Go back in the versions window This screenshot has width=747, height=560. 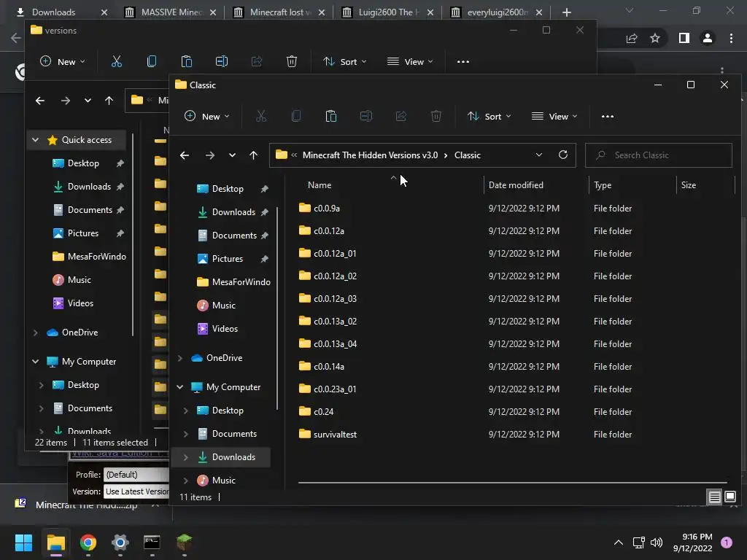(40, 101)
